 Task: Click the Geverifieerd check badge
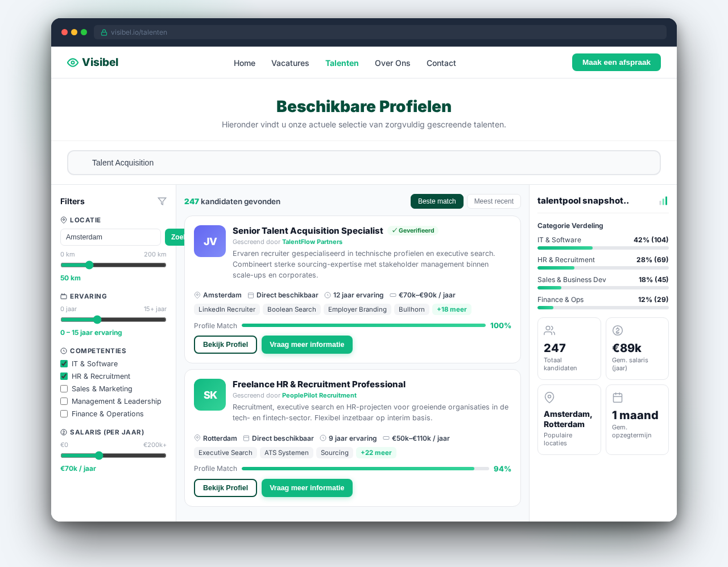pos(413,231)
